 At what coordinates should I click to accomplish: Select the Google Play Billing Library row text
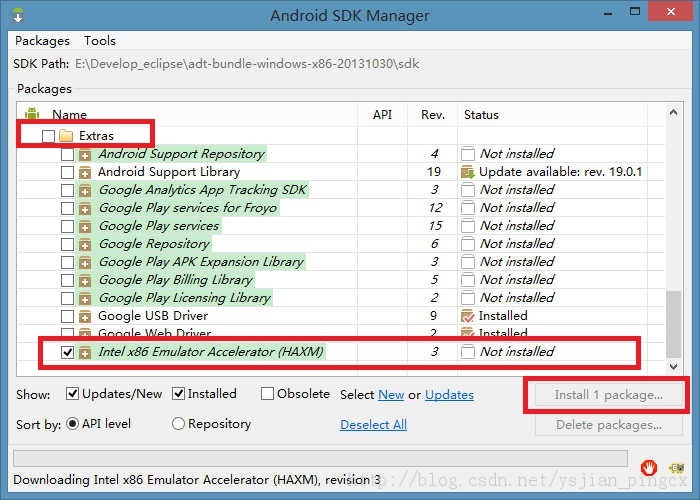click(x=176, y=280)
